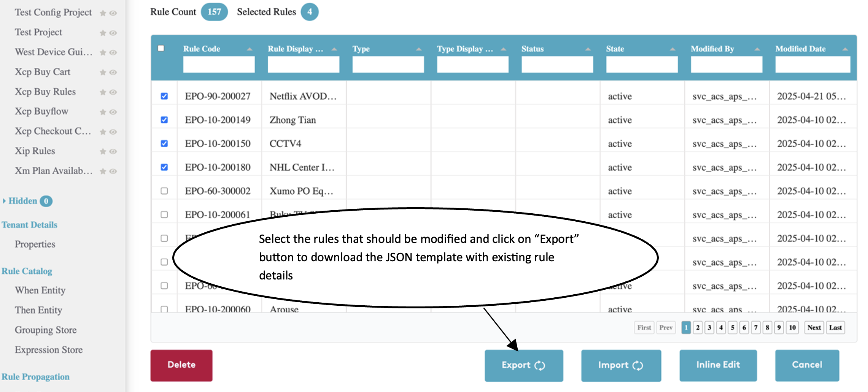Toggle eye icon for Test Project
The width and height of the screenshot is (868, 392).
tap(113, 33)
